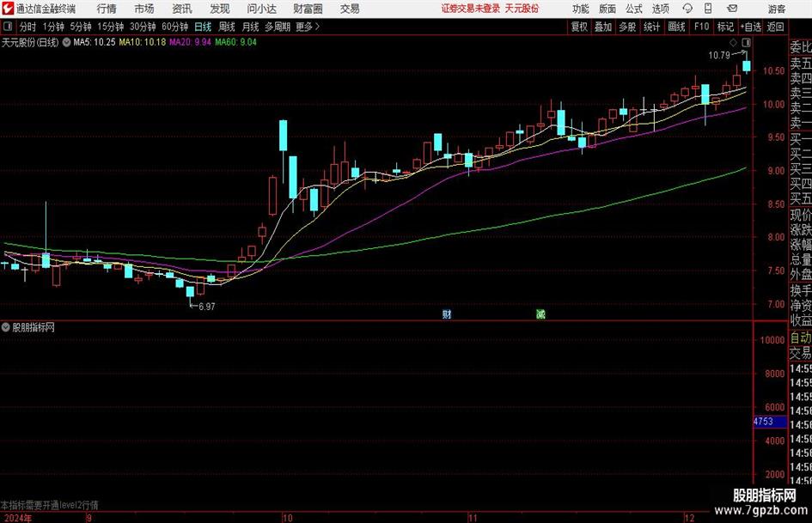Expand the 天元股份 indicator dropdown arrow
This screenshot has height=523, width=812.
(x=66, y=42)
